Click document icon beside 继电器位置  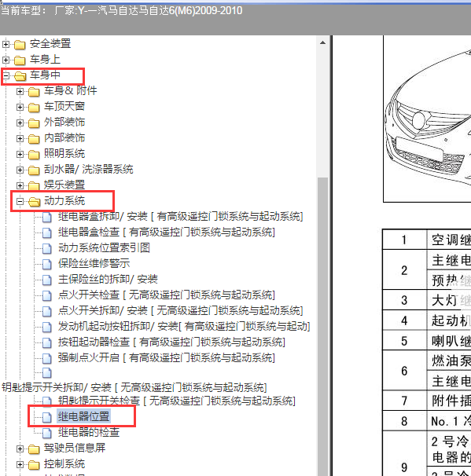47,417
